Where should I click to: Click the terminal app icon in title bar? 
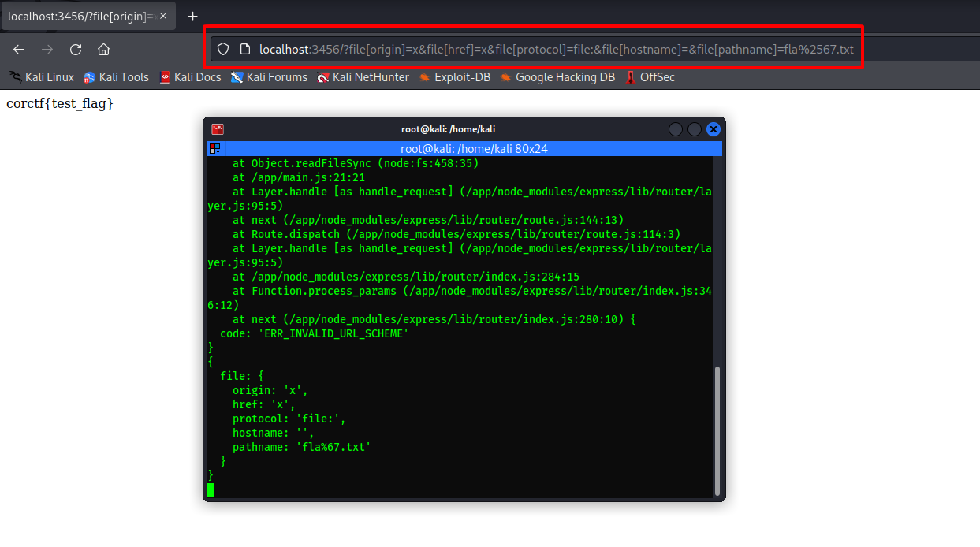pyautogui.click(x=218, y=129)
